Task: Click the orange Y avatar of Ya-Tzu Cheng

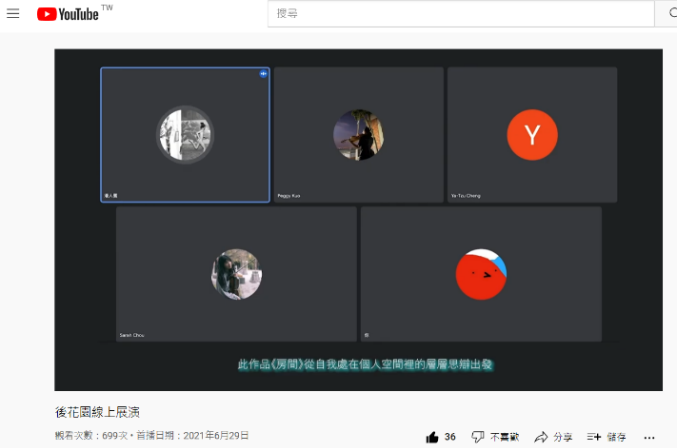Action: (x=532, y=135)
